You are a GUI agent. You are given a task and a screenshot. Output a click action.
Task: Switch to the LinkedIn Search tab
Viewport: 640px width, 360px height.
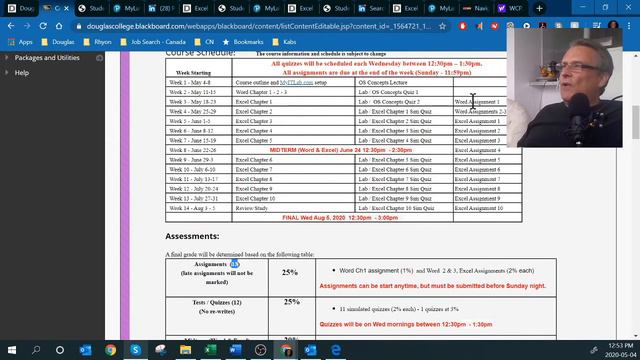[x=371, y=8]
